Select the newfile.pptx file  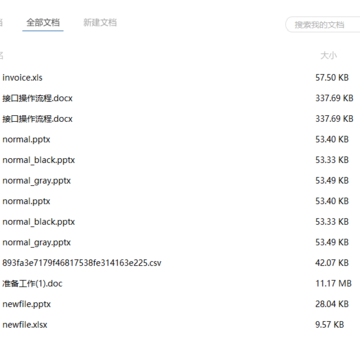pyautogui.click(x=27, y=304)
